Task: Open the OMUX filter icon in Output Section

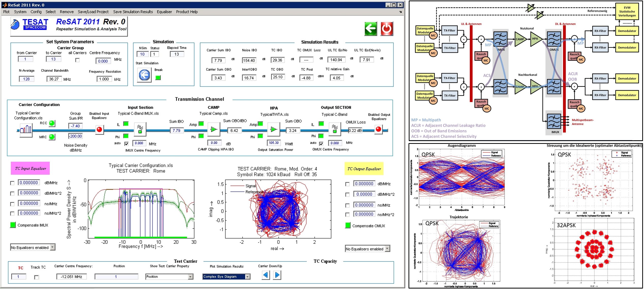Action: click(335, 129)
